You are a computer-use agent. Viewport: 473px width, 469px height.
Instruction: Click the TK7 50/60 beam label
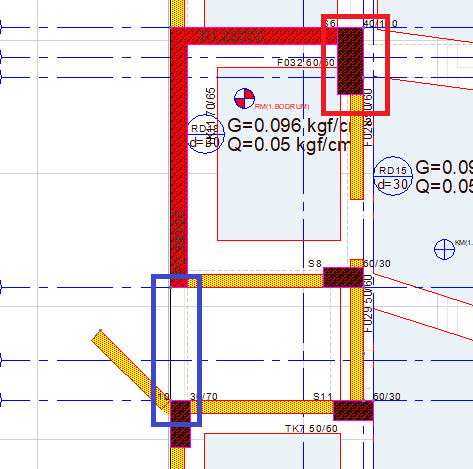tap(311, 428)
